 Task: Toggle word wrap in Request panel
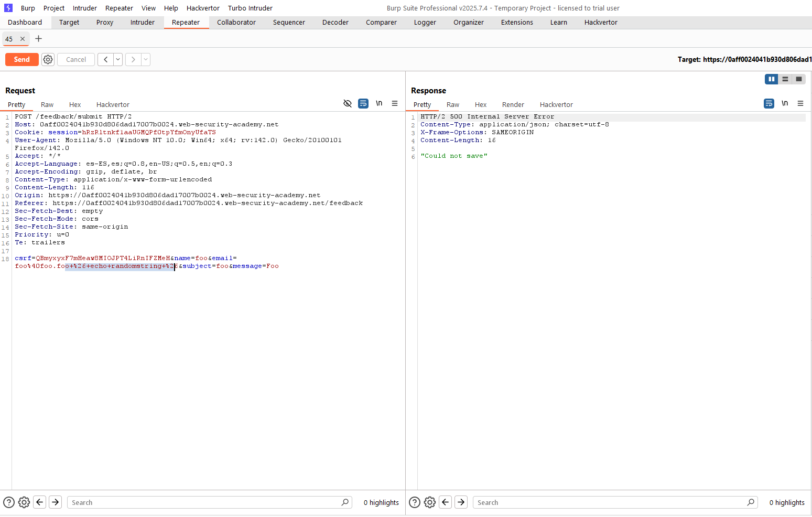[x=363, y=104]
